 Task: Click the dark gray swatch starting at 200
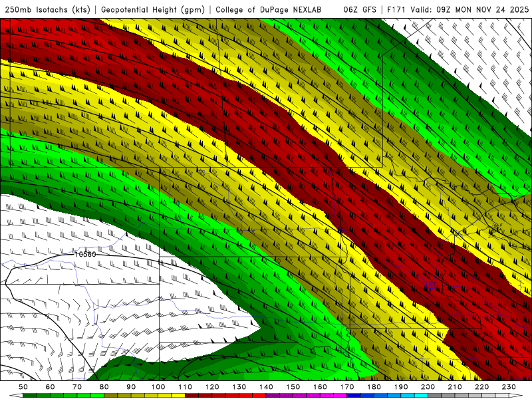click(435, 396)
